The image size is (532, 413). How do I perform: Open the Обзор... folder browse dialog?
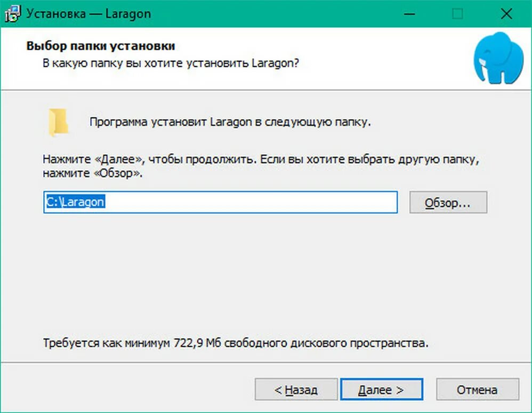[448, 202]
